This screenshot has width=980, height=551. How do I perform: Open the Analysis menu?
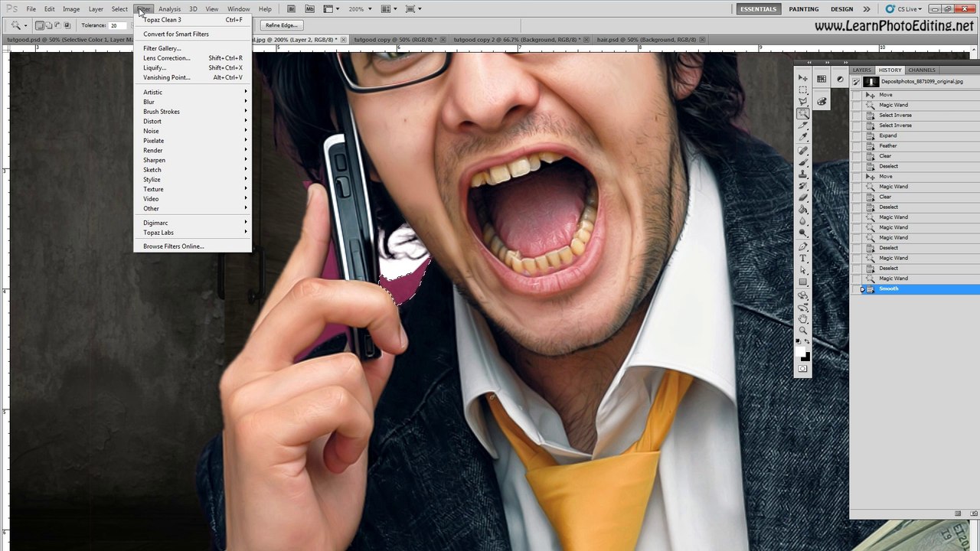pos(169,9)
